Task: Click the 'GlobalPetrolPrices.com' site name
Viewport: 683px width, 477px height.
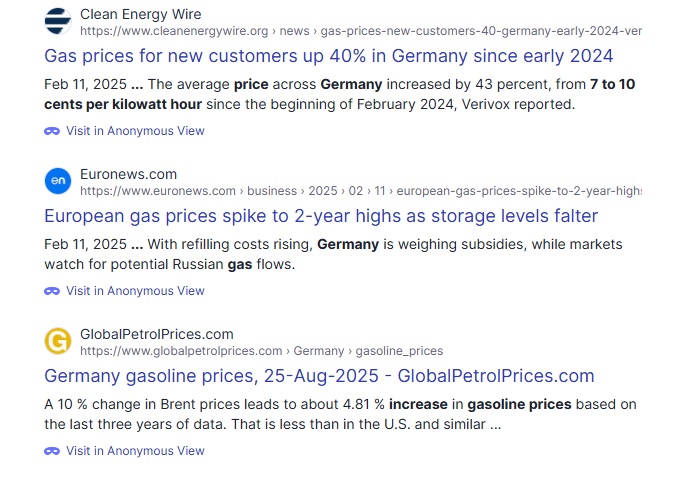Action: pos(156,335)
